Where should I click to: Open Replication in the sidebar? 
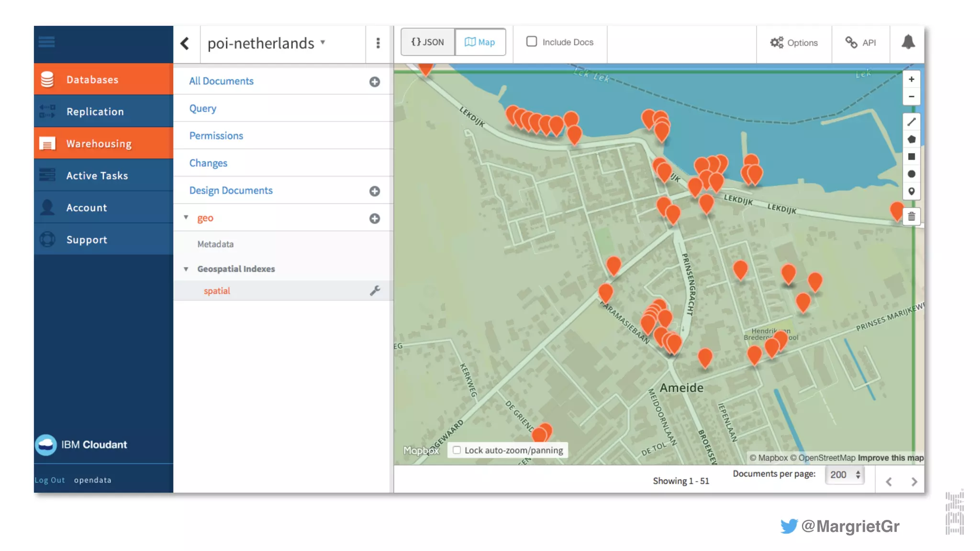click(x=95, y=111)
